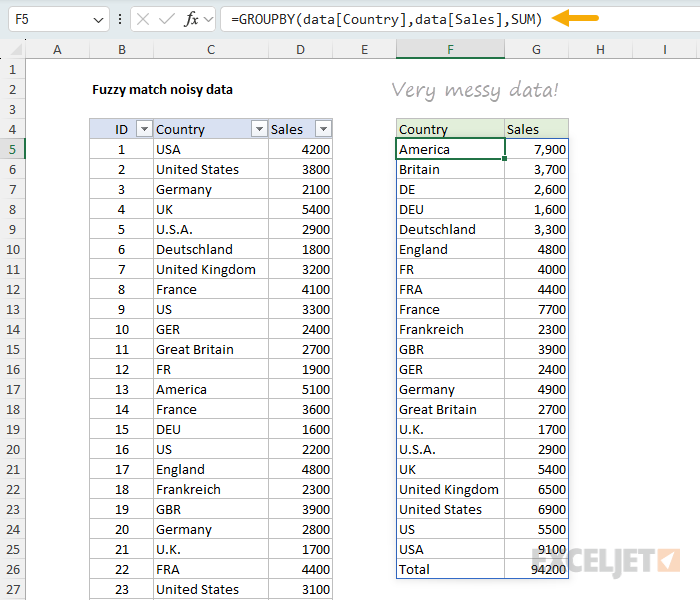Click the 'Very messy data!' text

pyautogui.click(x=475, y=90)
